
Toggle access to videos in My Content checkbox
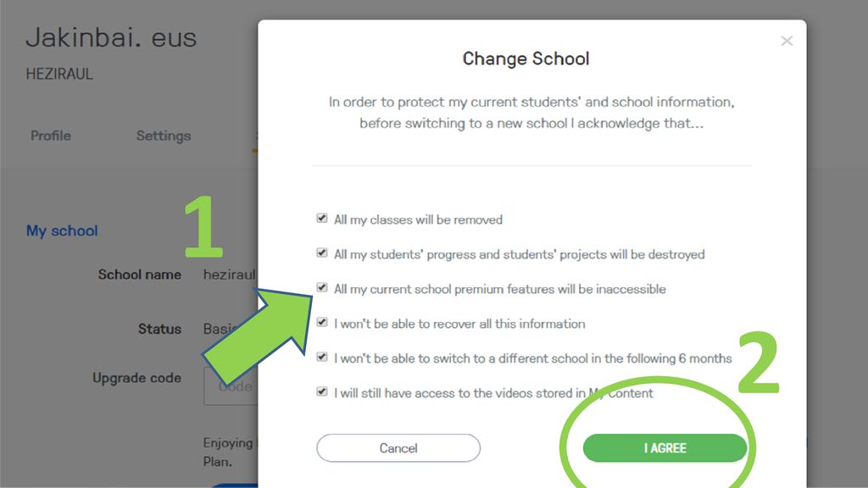tap(321, 391)
